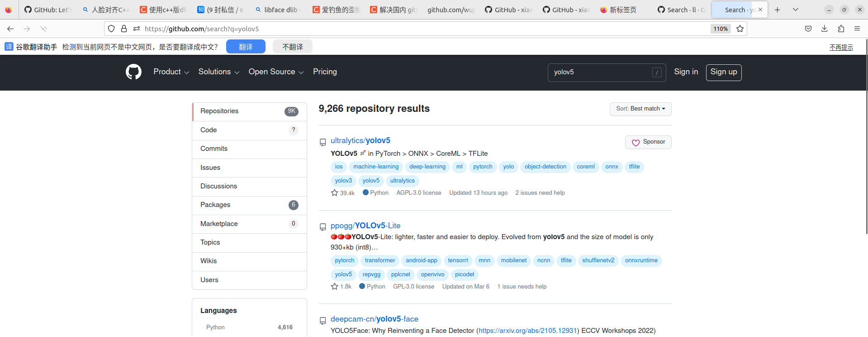The height and width of the screenshot is (337, 868).
Task: Click the star icon next to 39.4k
Action: 335,193
